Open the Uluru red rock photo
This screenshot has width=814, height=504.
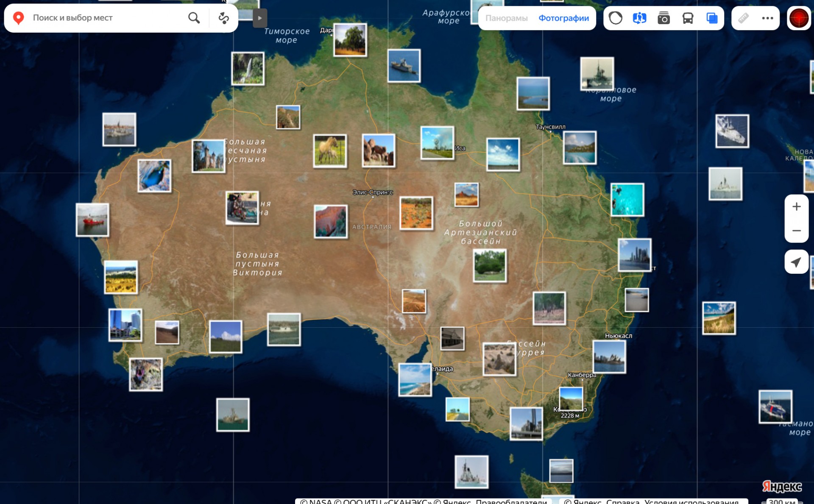pos(331,221)
